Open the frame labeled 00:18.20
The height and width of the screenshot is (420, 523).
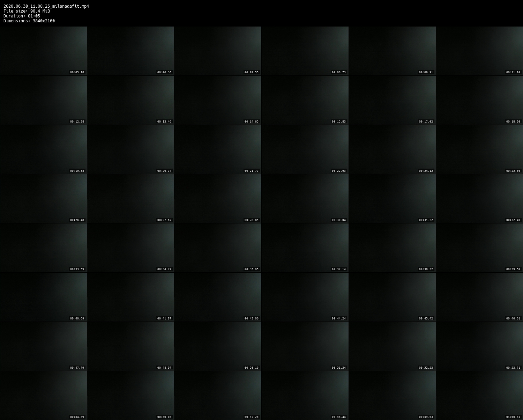click(x=479, y=100)
